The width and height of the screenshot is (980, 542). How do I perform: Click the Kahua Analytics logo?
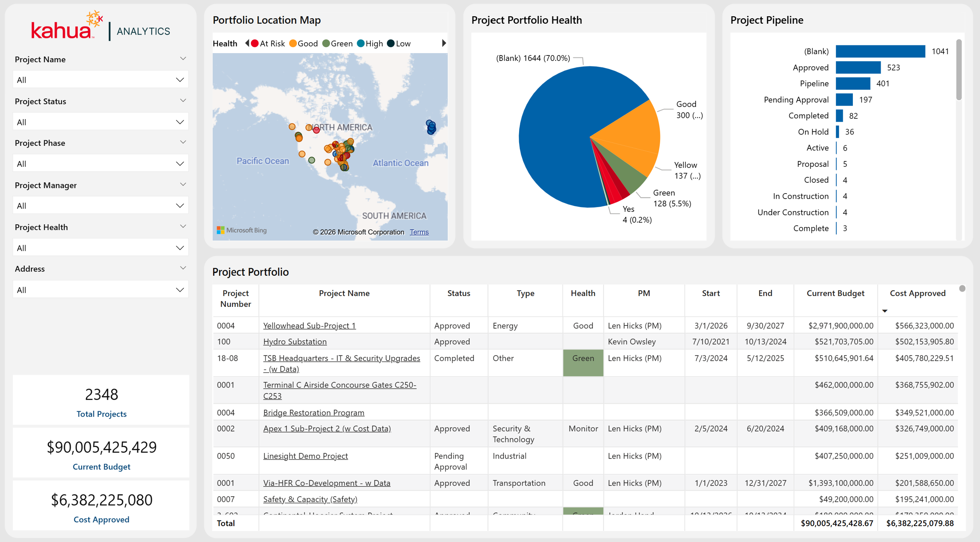click(x=101, y=26)
